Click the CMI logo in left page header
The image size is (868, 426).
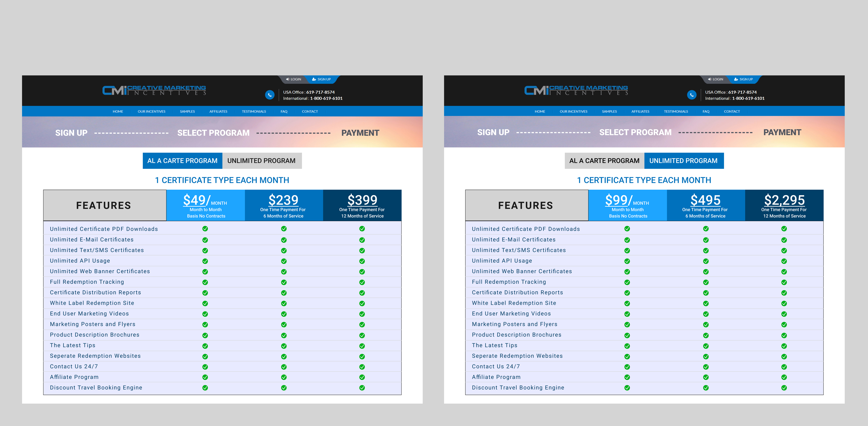pyautogui.click(x=154, y=90)
